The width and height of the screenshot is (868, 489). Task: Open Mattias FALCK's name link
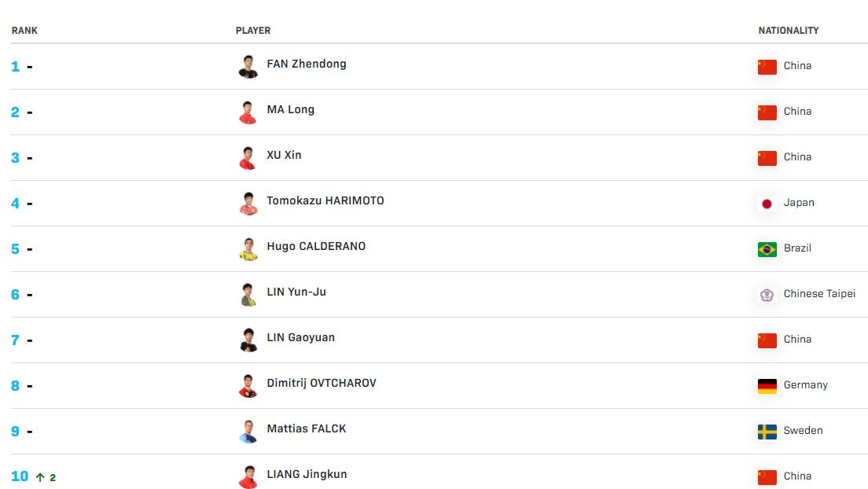point(307,428)
